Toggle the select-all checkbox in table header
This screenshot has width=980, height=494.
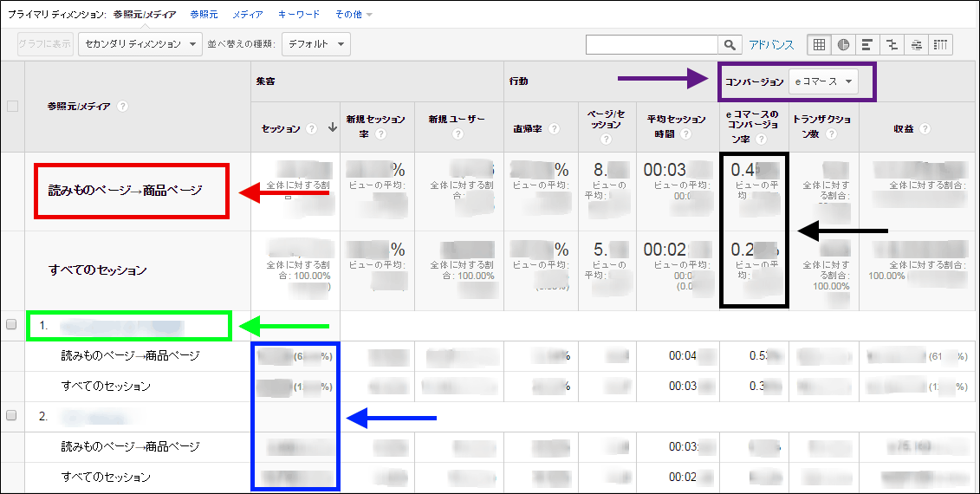click(12, 107)
